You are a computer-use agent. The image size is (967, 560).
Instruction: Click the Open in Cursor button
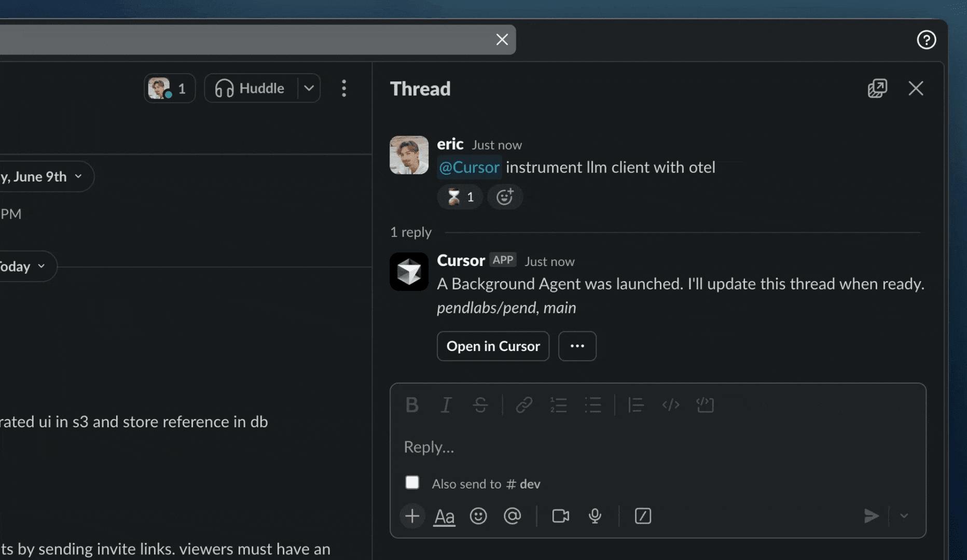tap(493, 346)
